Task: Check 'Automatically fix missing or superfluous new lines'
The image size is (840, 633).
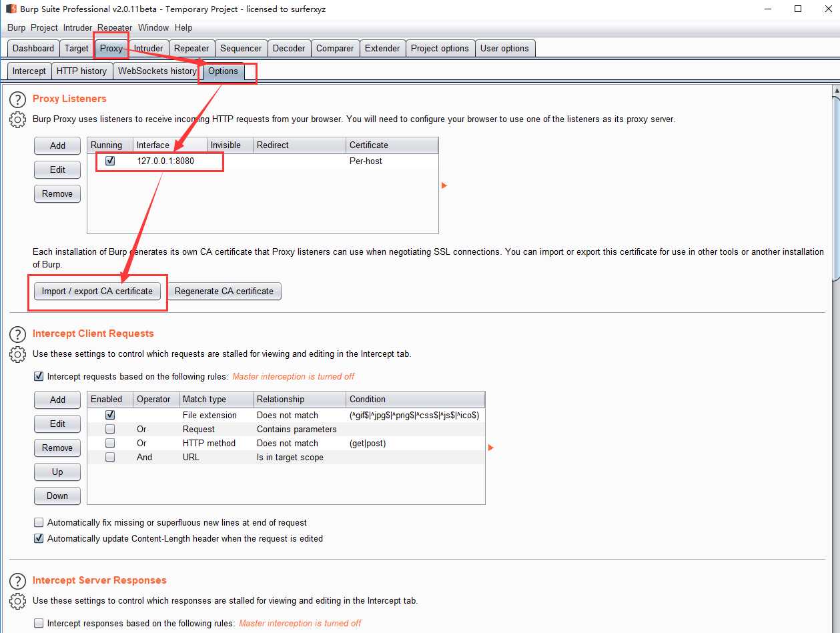Action: [x=39, y=522]
